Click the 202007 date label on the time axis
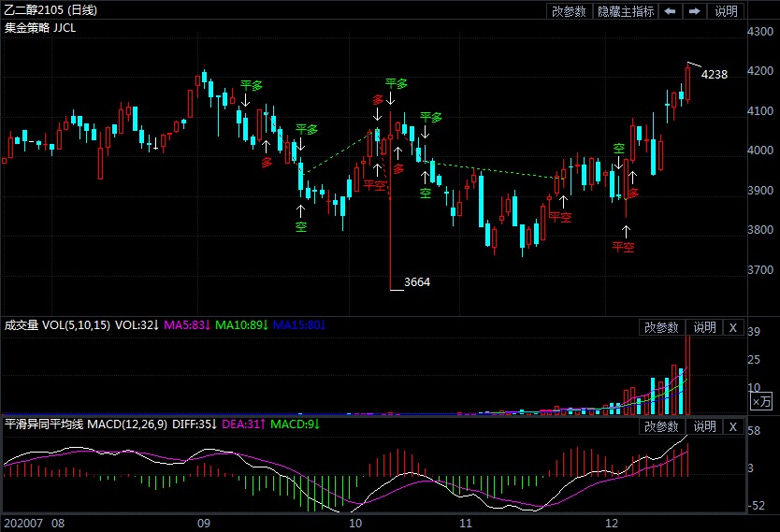The width and height of the screenshot is (780, 532). 23,523
